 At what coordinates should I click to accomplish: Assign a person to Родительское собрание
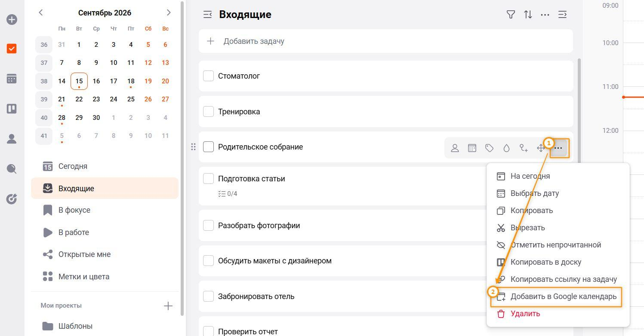[x=455, y=148]
